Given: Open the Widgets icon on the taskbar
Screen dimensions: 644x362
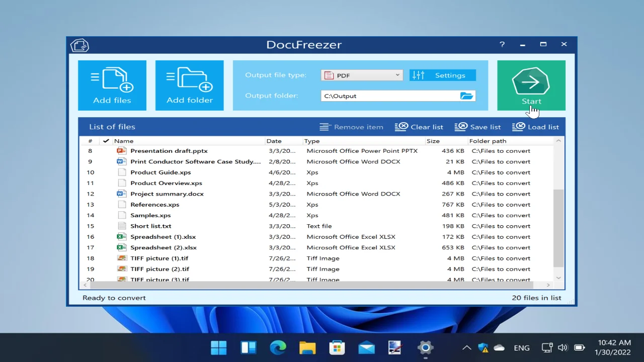Looking at the screenshot, I should pyautogui.click(x=249, y=347).
